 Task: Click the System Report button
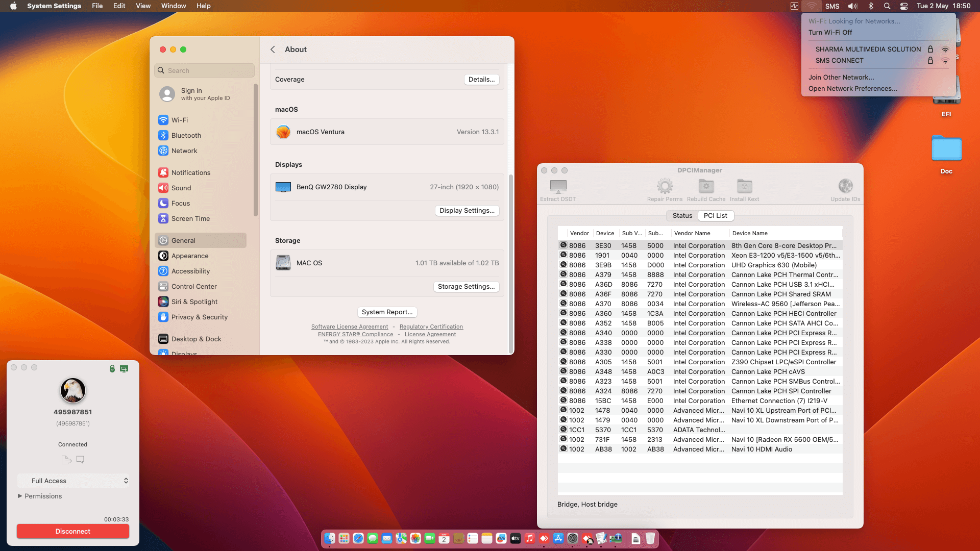pyautogui.click(x=387, y=312)
